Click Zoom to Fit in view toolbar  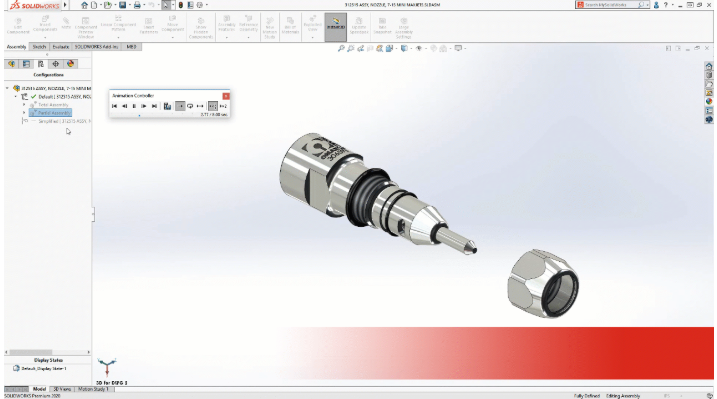point(341,48)
